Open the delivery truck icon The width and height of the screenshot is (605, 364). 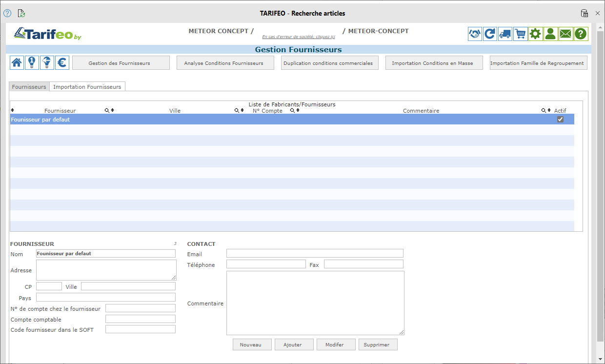point(505,34)
